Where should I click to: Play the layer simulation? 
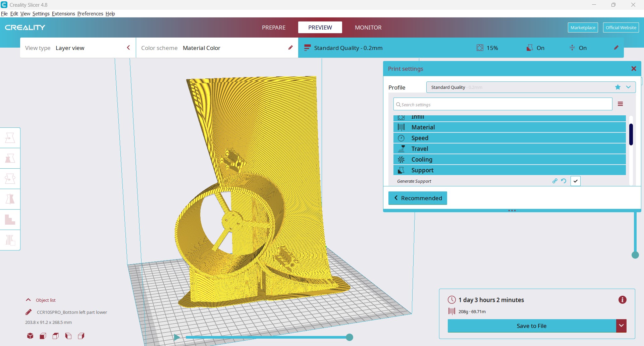coord(177,337)
